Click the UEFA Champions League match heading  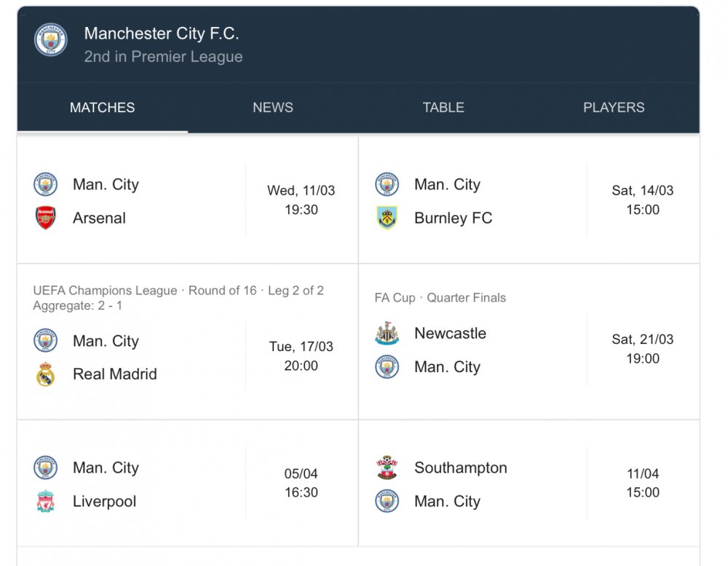pyautogui.click(x=178, y=291)
